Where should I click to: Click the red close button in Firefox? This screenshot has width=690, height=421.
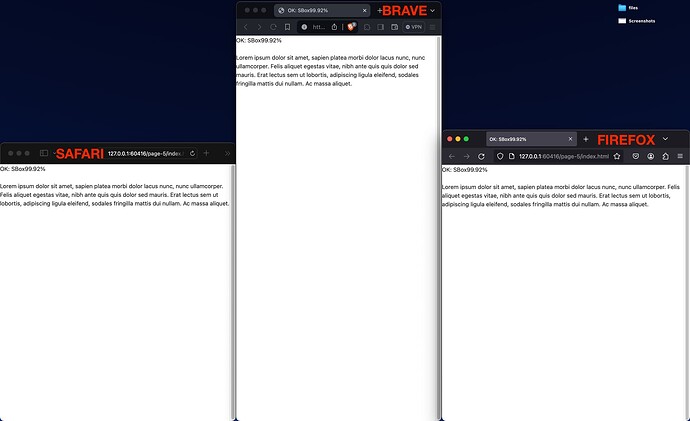click(450, 139)
